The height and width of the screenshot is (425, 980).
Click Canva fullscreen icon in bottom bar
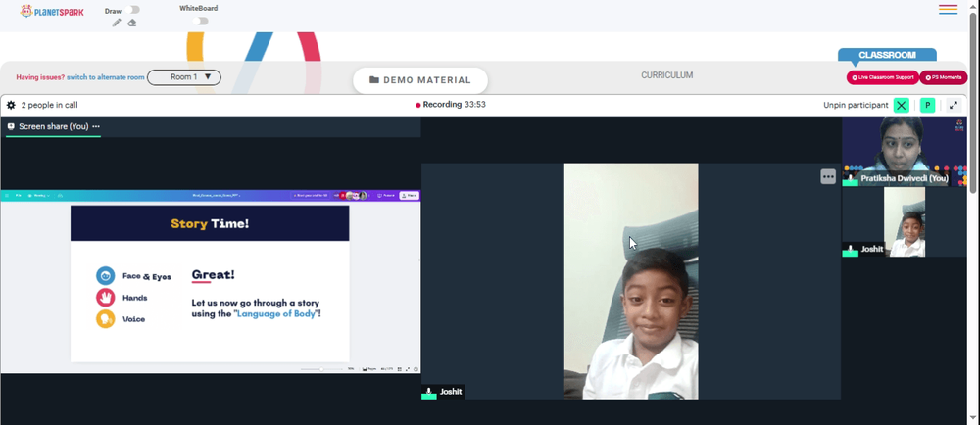point(408,369)
